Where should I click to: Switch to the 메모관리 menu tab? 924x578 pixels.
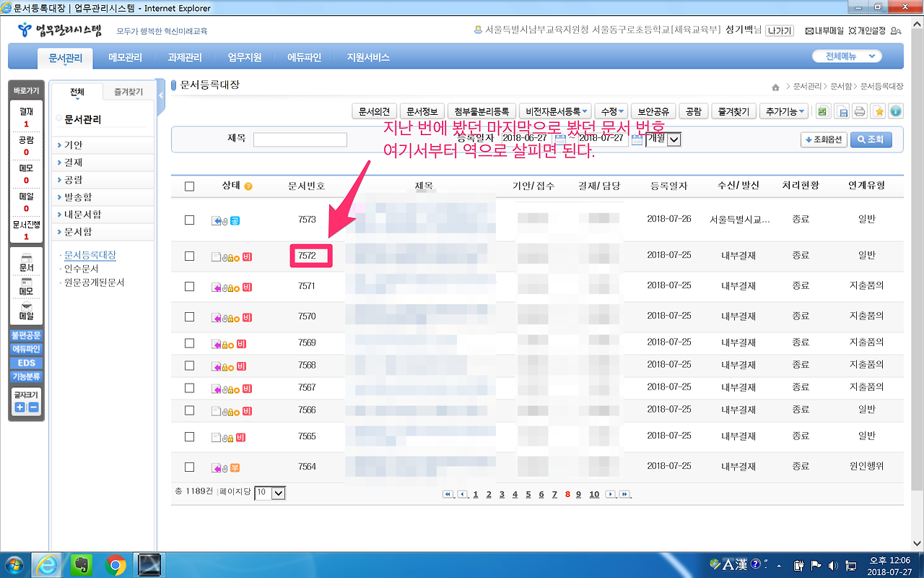[x=125, y=58]
